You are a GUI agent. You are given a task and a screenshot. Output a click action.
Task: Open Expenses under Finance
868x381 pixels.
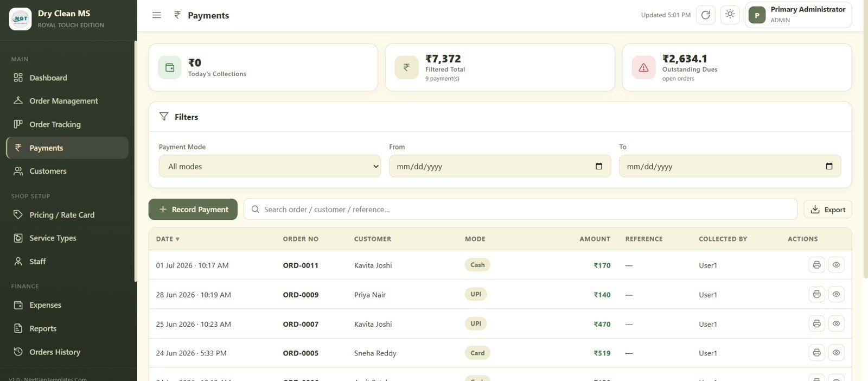pyautogui.click(x=67, y=305)
